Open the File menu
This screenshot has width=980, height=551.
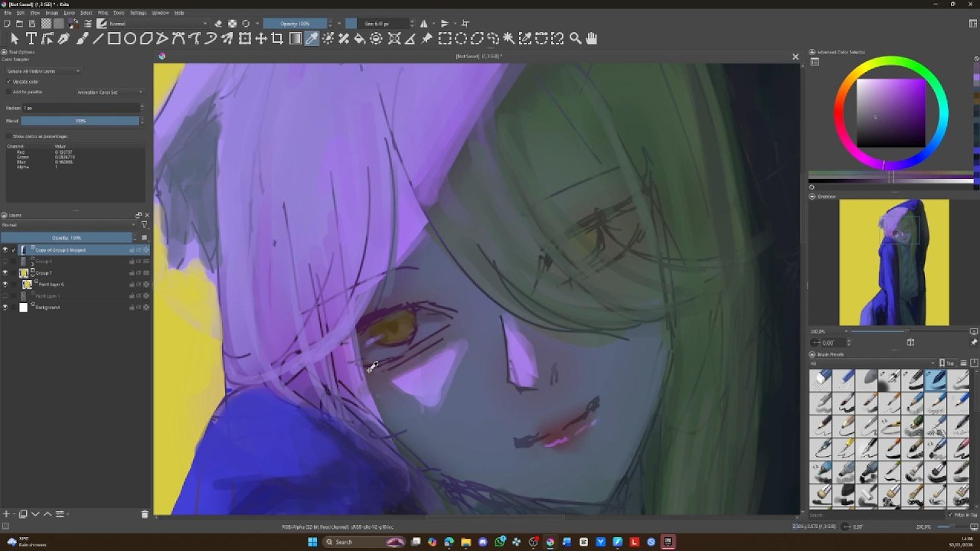8,13
